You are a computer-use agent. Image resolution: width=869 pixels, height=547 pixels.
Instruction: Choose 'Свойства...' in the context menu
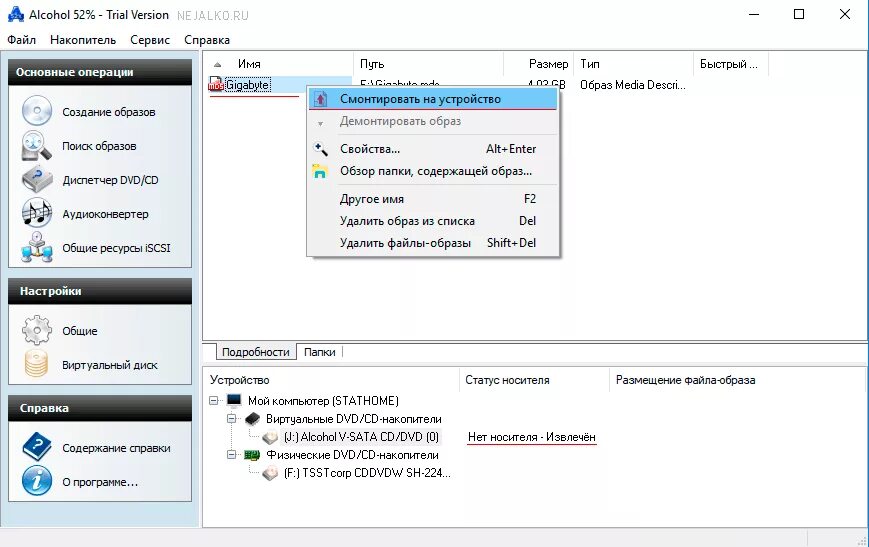point(432,149)
